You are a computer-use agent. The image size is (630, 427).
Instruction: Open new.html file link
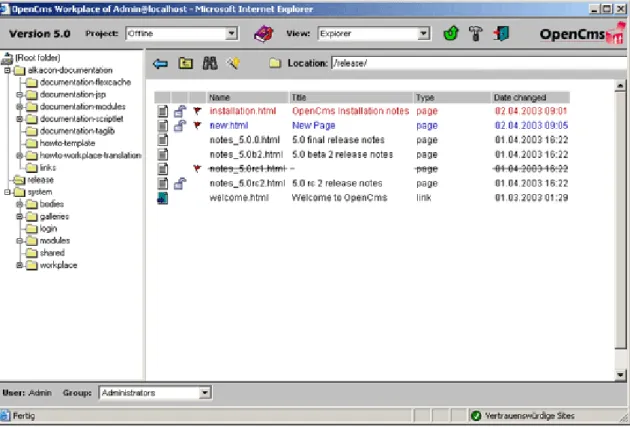(x=229, y=125)
